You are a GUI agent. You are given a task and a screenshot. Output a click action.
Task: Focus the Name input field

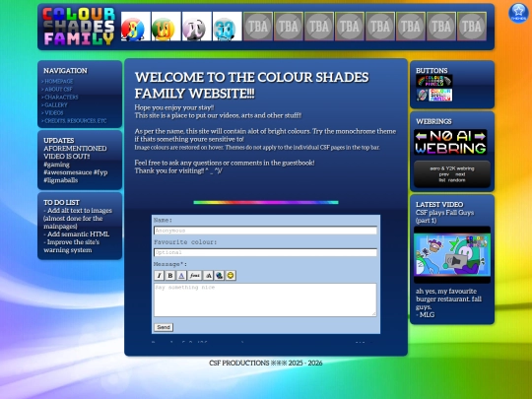(x=265, y=231)
